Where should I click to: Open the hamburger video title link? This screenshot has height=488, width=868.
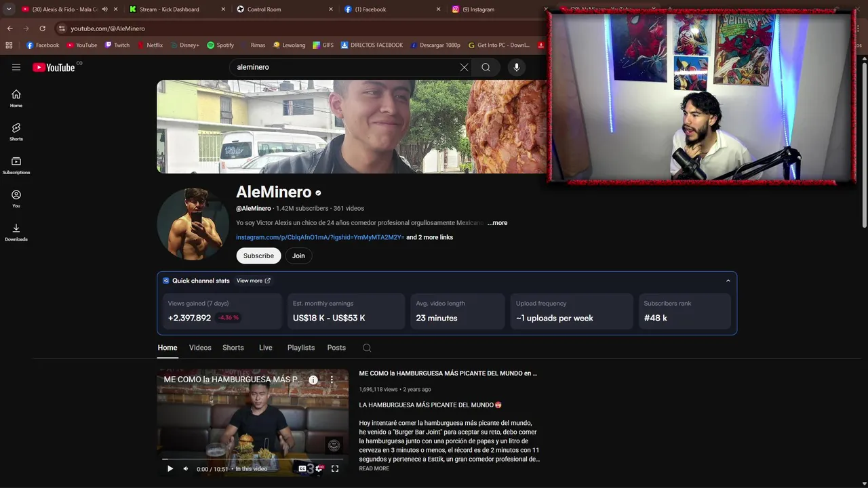pyautogui.click(x=448, y=373)
